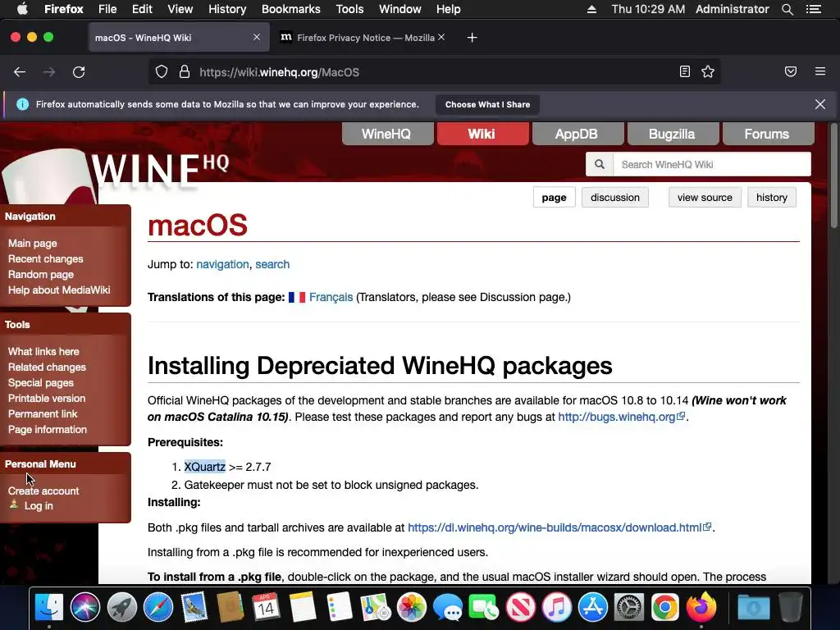The width and height of the screenshot is (840, 630).
Task: Toggle Reader View icon in address bar
Action: (x=685, y=72)
